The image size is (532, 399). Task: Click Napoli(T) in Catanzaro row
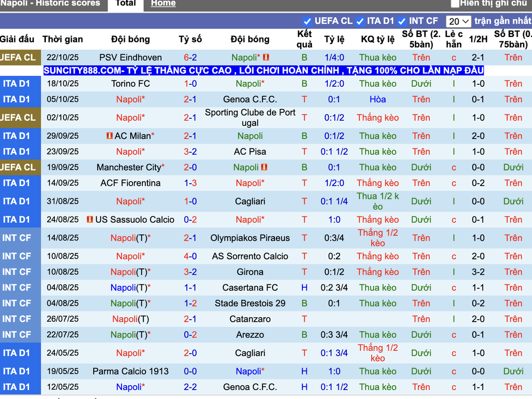coord(131,319)
